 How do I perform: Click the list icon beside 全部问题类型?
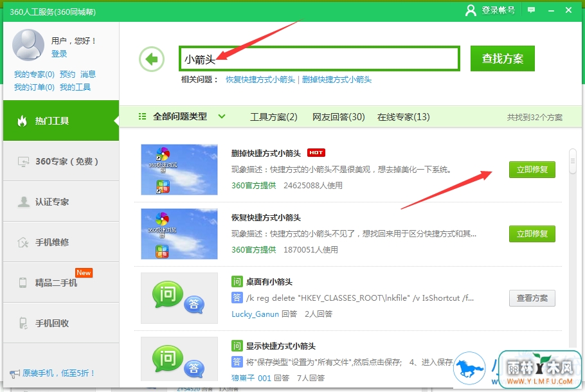[x=142, y=117]
